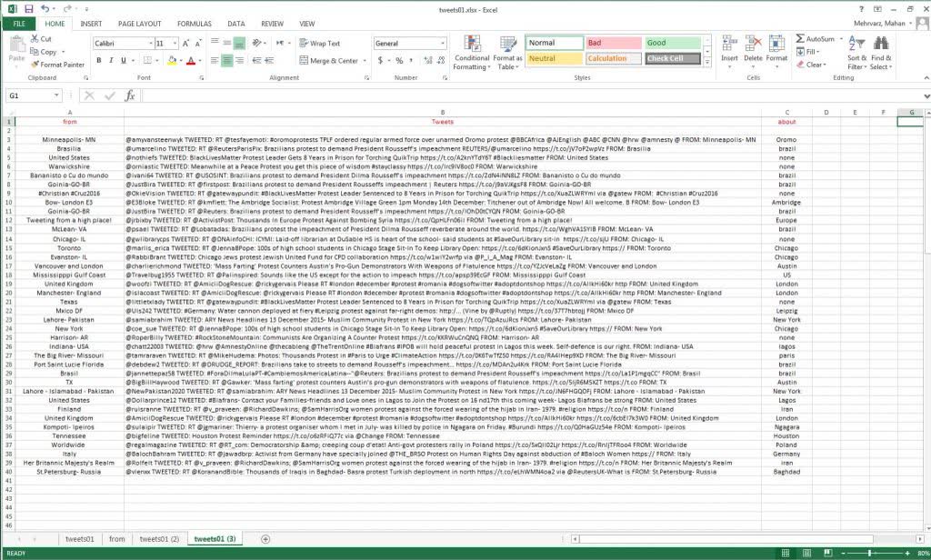931x560 pixels.
Task: Click the Cut scissors icon
Action: pyautogui.click(x=35, y=38)
